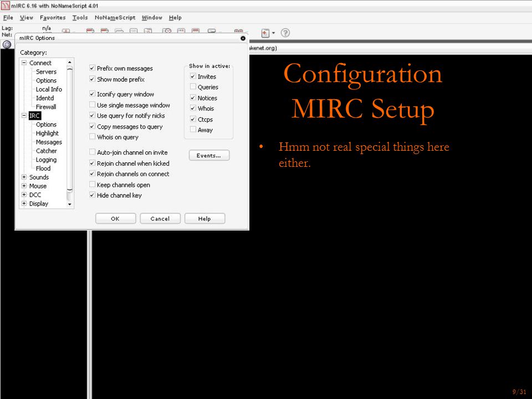Click the question mark help toolbar icon
The width and height of the screenshot is (532, 399).
click(285, 33)
